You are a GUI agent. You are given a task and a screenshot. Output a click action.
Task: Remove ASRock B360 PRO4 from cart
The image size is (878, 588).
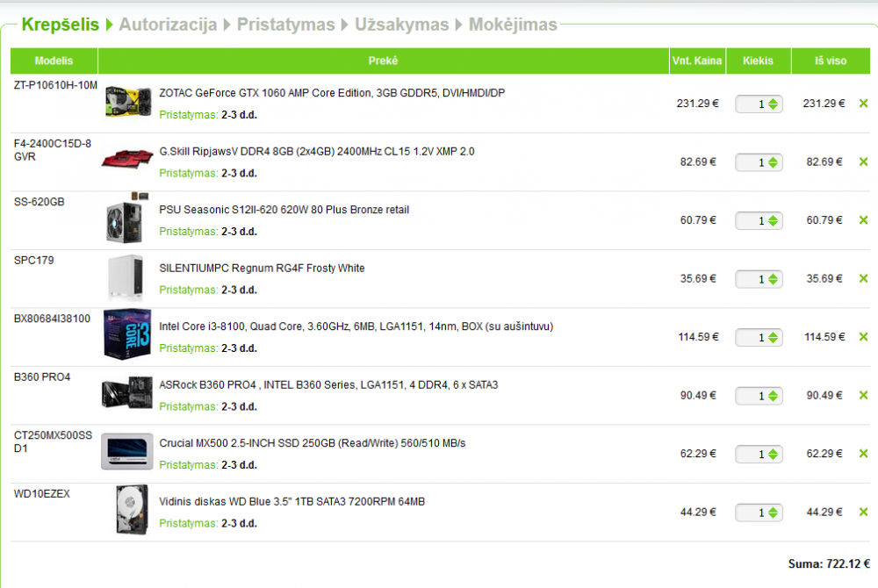(863, 395)
